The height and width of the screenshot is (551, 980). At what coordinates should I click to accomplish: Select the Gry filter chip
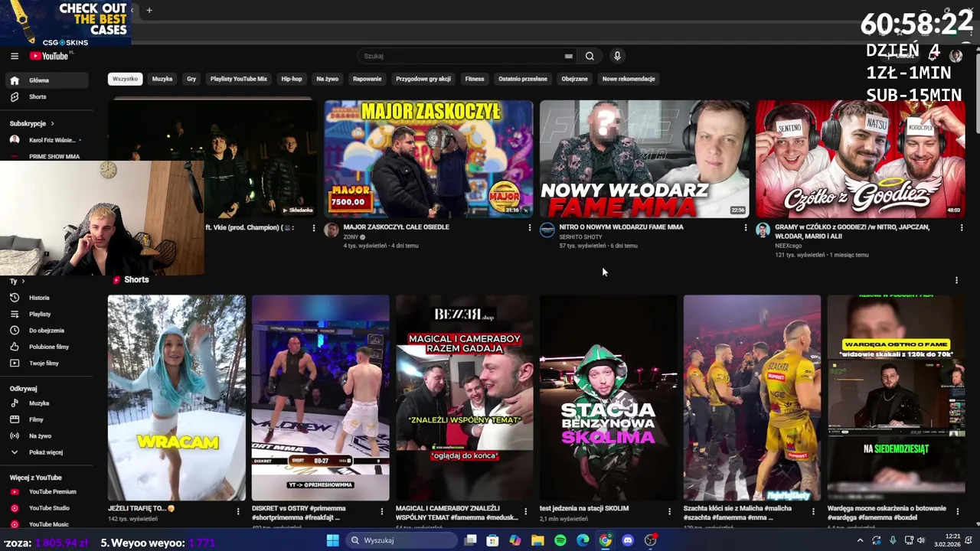(191, 79)
